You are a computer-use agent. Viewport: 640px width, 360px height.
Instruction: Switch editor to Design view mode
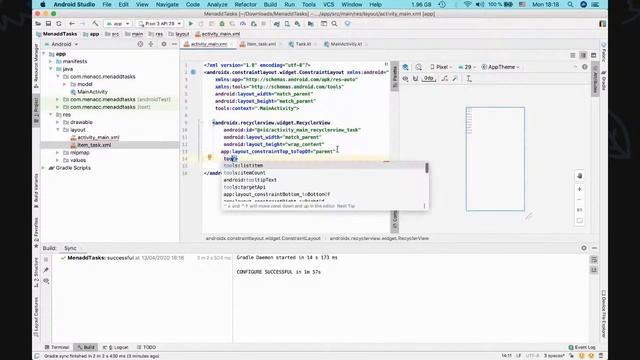click(593, 55)
